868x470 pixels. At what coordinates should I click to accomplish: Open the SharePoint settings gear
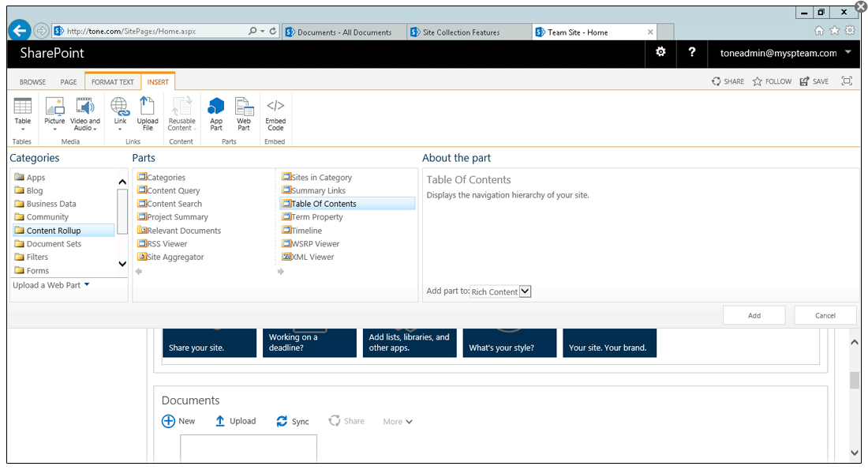click(660, 52)
